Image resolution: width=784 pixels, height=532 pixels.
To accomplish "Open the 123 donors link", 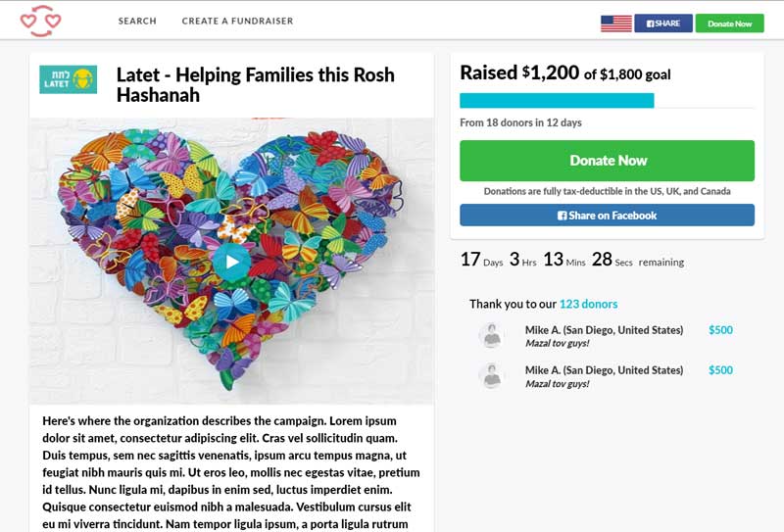I will point(588,304).
